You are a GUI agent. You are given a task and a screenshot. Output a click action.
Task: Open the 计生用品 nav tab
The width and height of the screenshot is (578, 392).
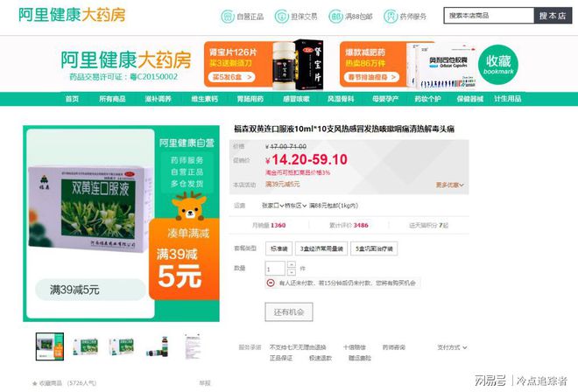[x=508, y=99]
